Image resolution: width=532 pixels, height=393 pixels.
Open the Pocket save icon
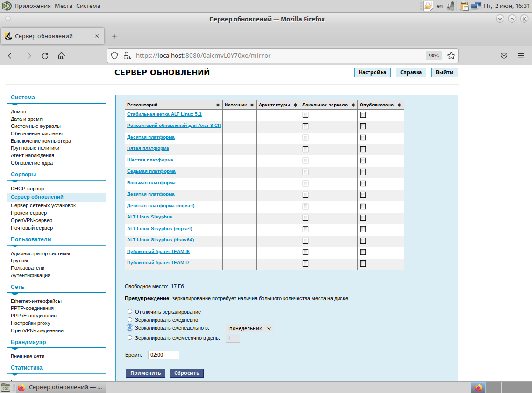tap(504, 56)
